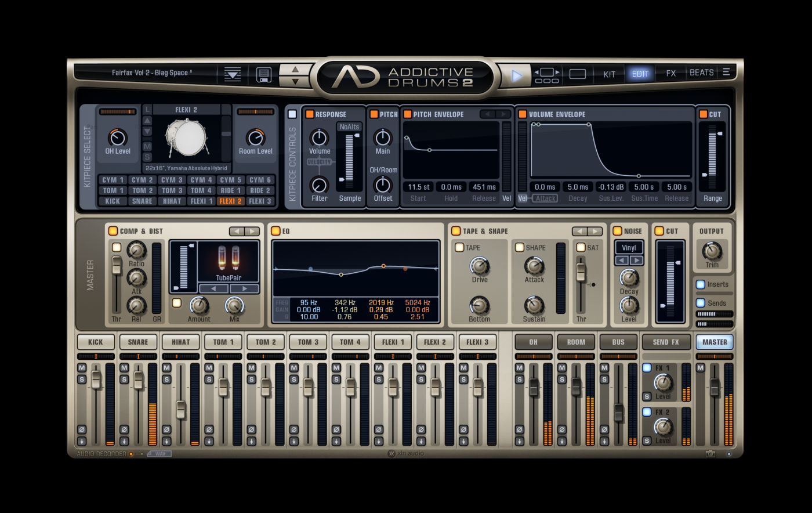
Task: Click the FLEXI 3 channel down-arrow icon
Action: tap(463, 441)
